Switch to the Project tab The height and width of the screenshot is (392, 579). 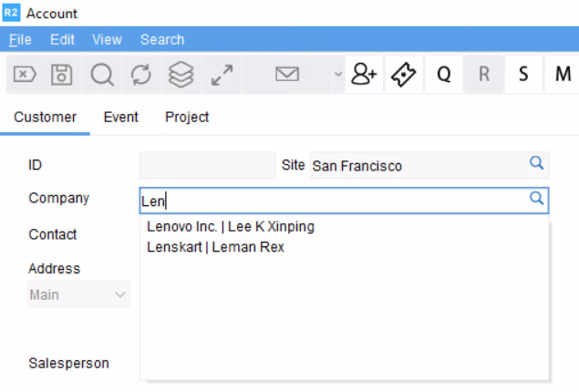(x=187, y=117)
